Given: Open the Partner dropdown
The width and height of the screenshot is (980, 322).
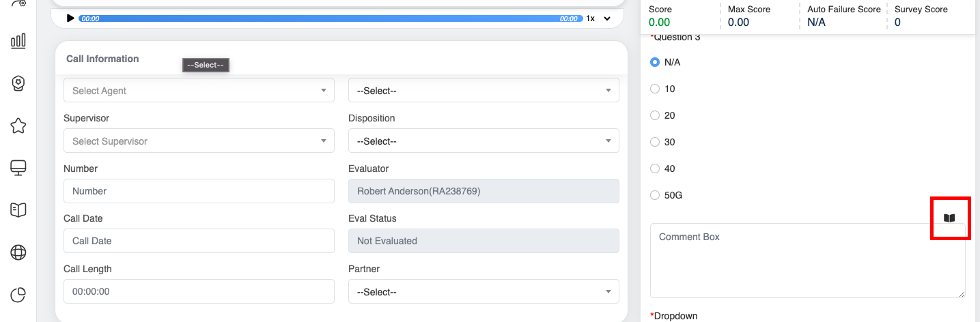Looking at the screenshot, I should coord(484,292).
